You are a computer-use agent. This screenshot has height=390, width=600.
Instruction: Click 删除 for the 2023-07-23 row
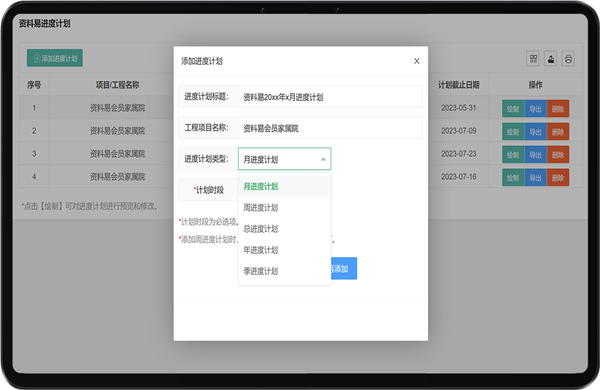click(558, 155)
